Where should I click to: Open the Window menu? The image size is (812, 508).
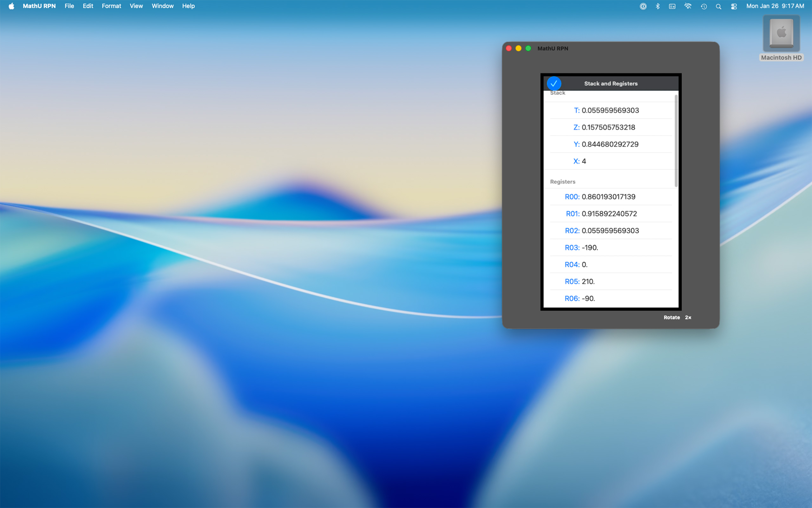coord(162,6)
